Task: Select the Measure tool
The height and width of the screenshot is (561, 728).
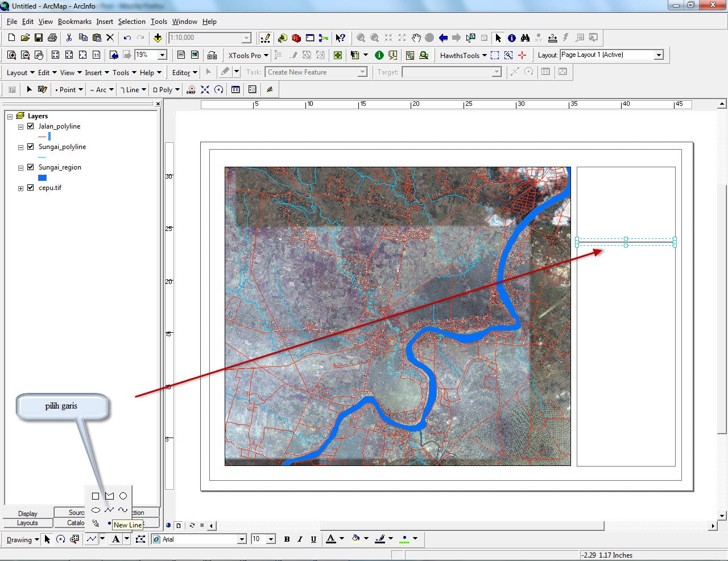Action: 552,38
